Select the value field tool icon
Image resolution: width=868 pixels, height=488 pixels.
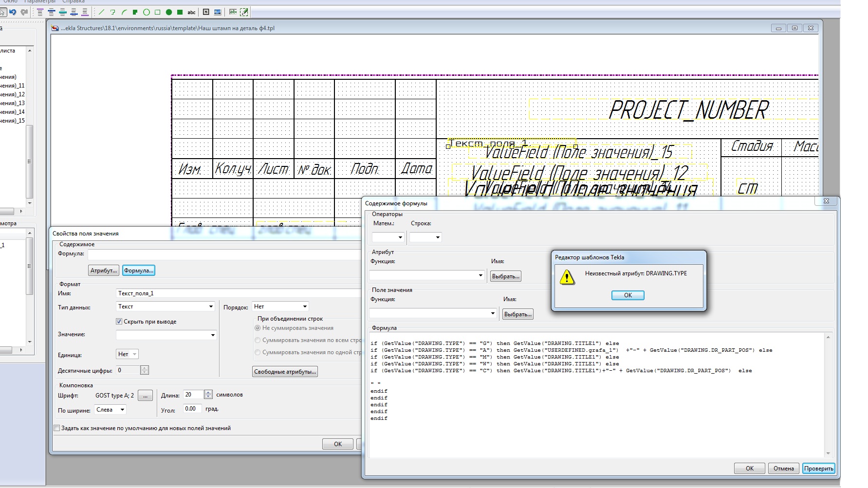(x=233, y=12)
